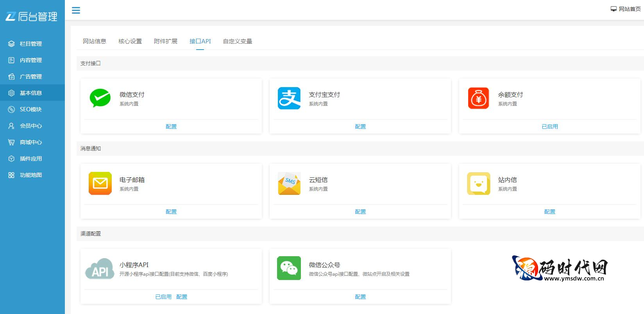Click the 后台管理 logo in the sidebar
Screen dimensions: 644x314
coord(31,16)
